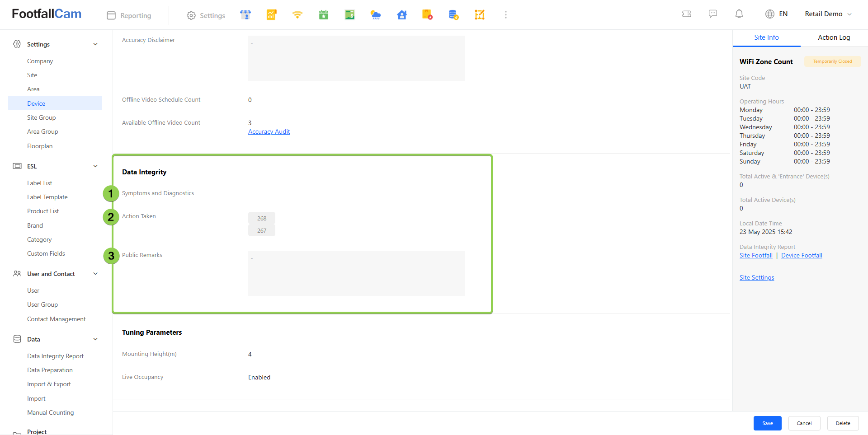Open the Accuracy Audit link

point(269,131)
